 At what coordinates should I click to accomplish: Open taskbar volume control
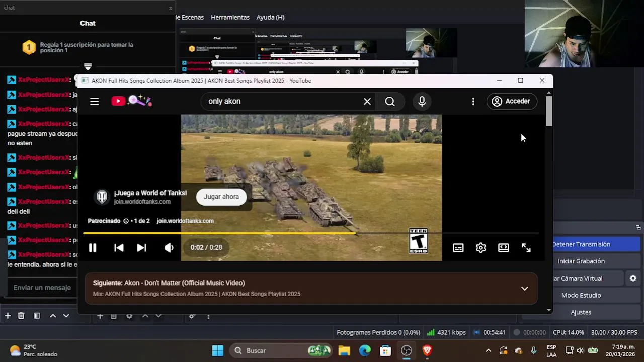coord(580,350)
